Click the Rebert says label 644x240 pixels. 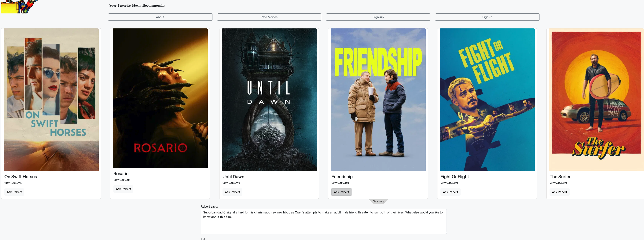[209, 206]
